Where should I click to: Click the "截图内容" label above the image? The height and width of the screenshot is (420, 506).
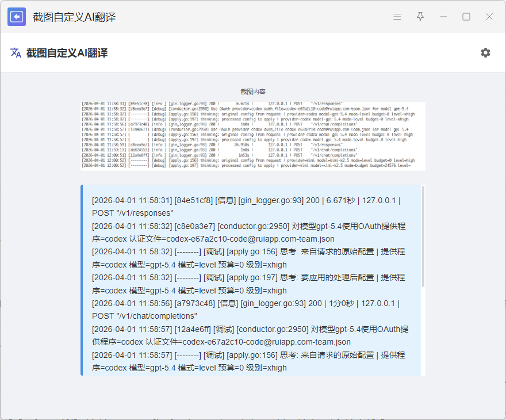(x=253, y=91)
